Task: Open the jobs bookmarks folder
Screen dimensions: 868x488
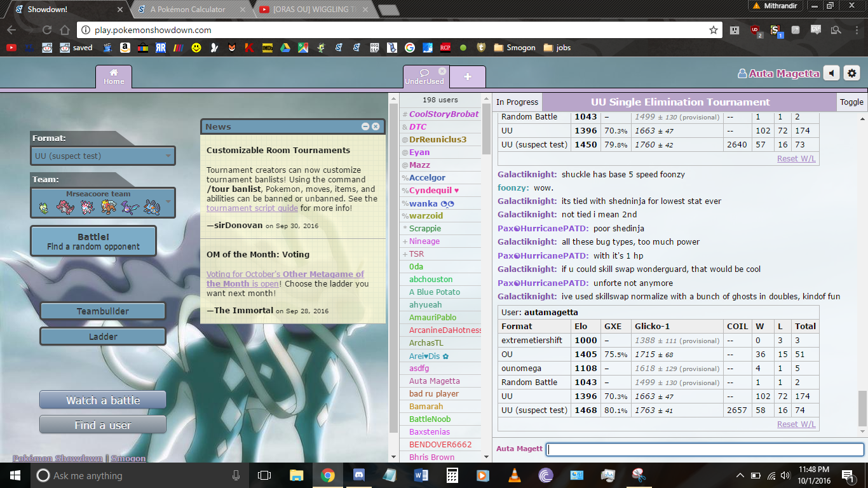Action: coord(557,48)
